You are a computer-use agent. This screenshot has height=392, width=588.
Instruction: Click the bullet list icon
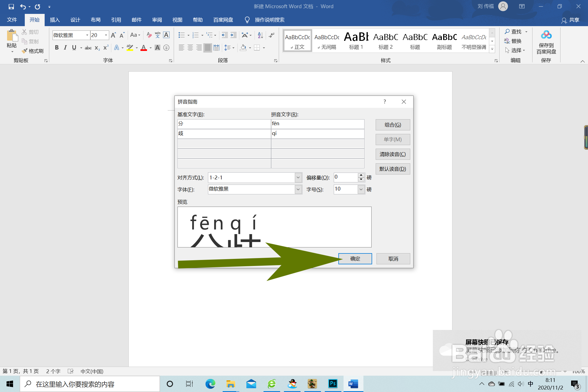pos(181,35)
